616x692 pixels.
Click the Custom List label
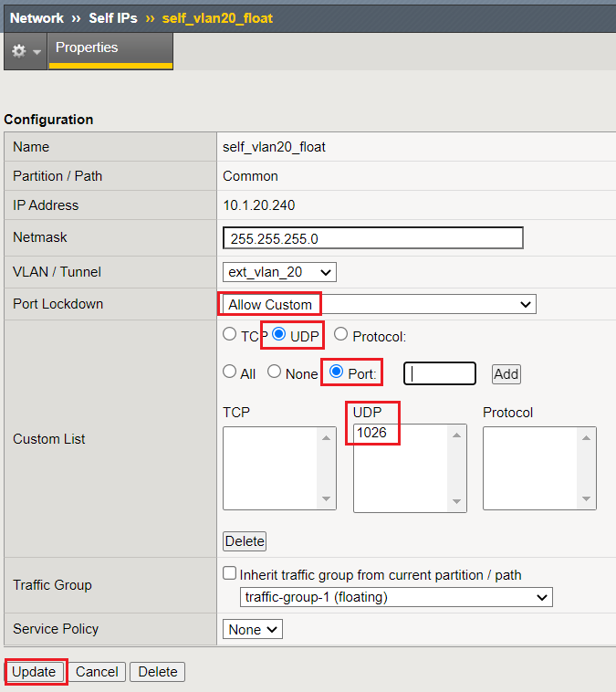click(x=49, y=439)
